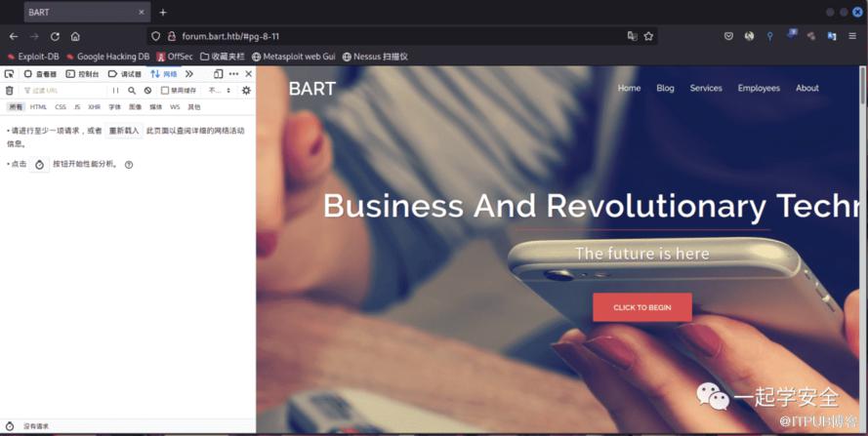Close the BART browser tab
The height and width of the screenshot is (436, 868).
[x=142, y=12]
